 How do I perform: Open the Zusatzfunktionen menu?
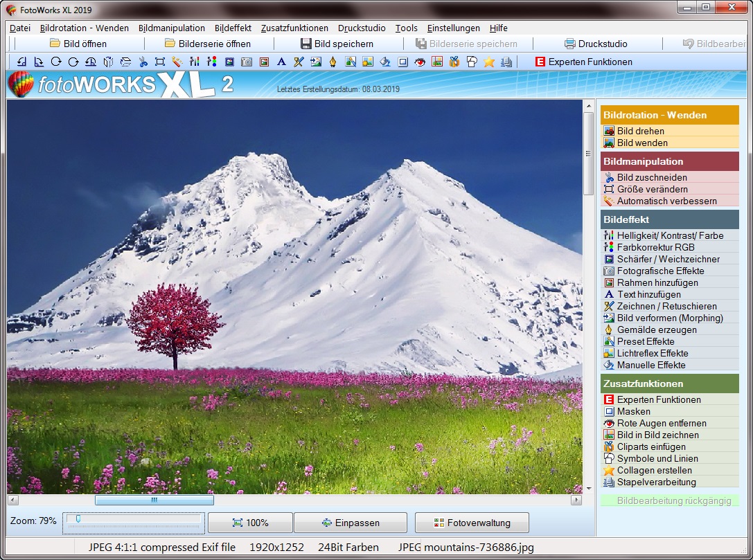[x=294, y=28]
